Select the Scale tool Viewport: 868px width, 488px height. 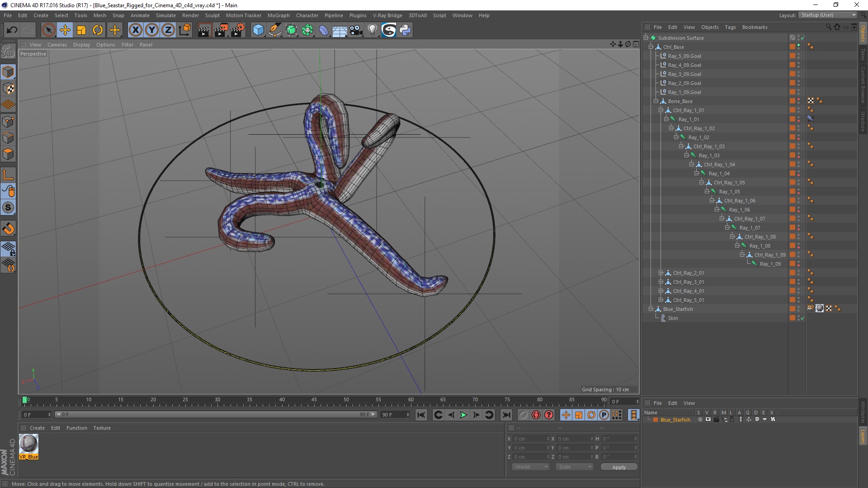(81, 30)
